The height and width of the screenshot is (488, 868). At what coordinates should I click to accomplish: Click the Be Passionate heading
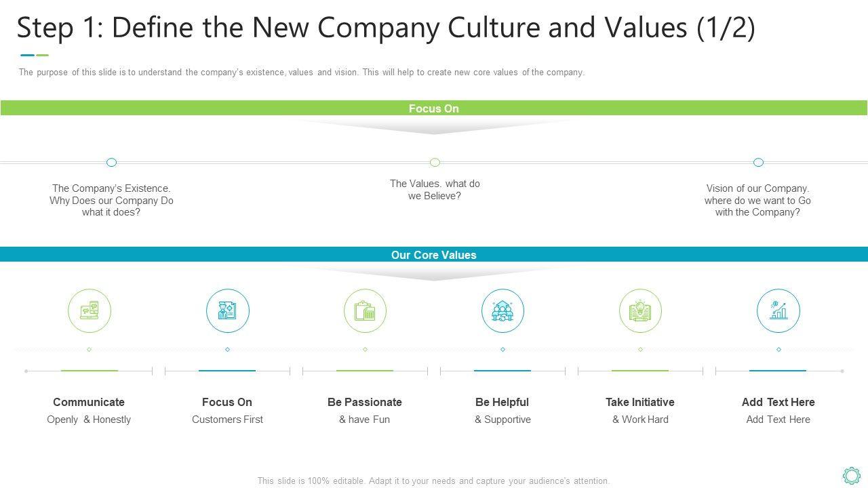(365, 402)
